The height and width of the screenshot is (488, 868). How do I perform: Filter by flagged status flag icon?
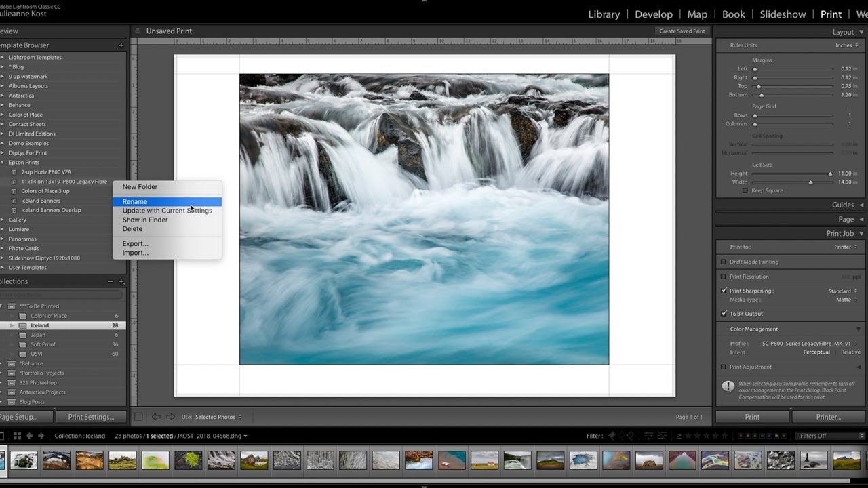point(612,436)
